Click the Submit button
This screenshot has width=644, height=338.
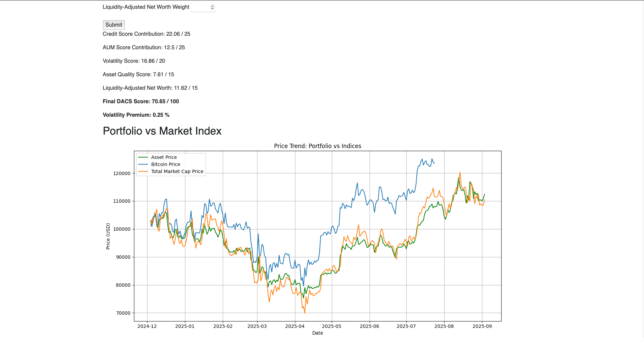coord(114,25)
